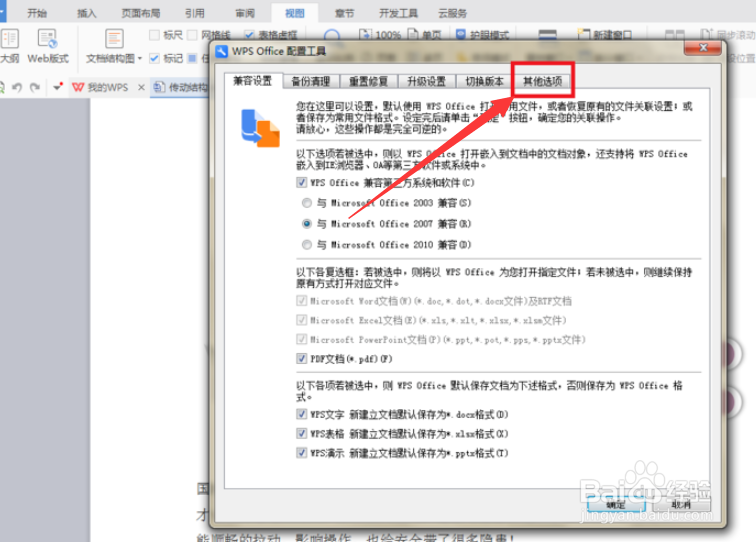The height and width of the screenshot is (542, 756).
Task: Toggle Microsoft Word文档 association checkbox
Action: point(302,301)
